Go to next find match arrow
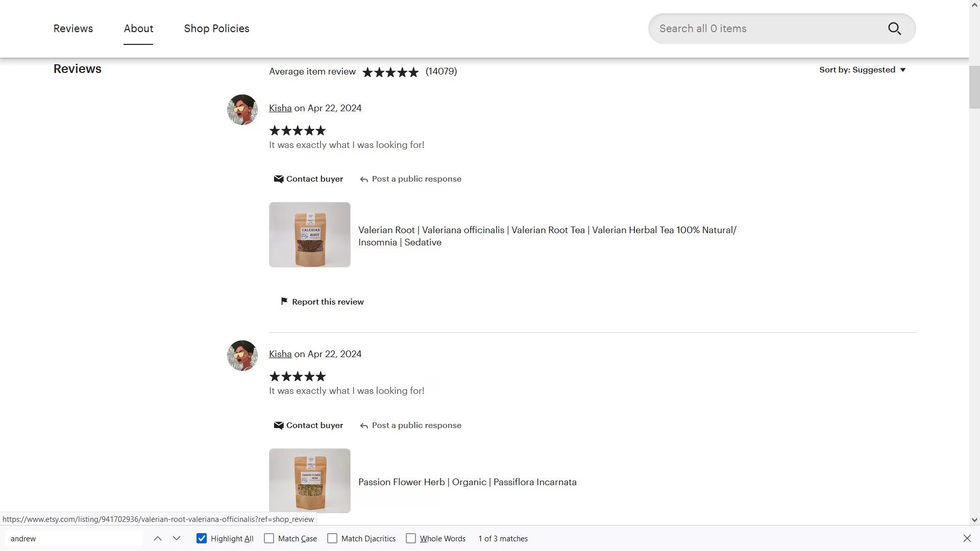 (x=177, y=538)
